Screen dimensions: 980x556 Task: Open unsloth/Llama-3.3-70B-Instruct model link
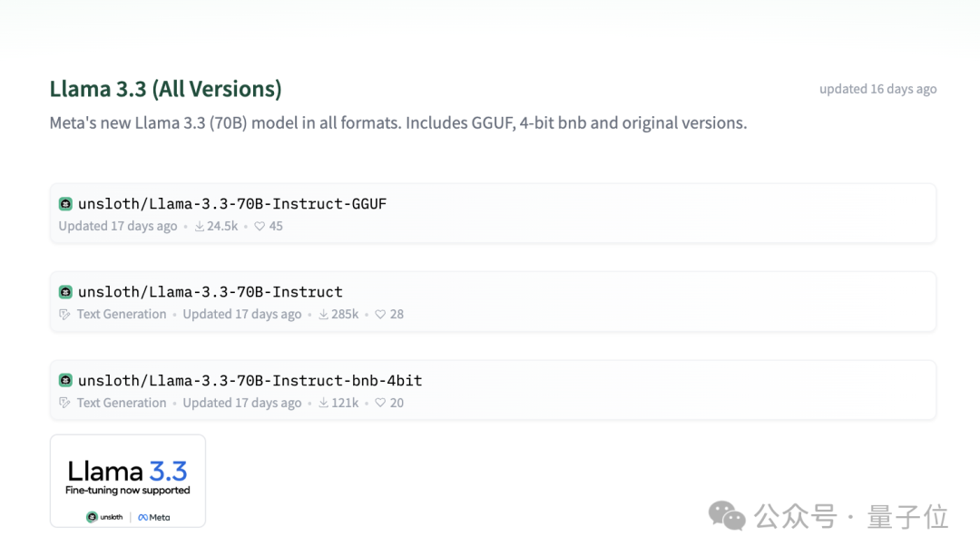210,292
